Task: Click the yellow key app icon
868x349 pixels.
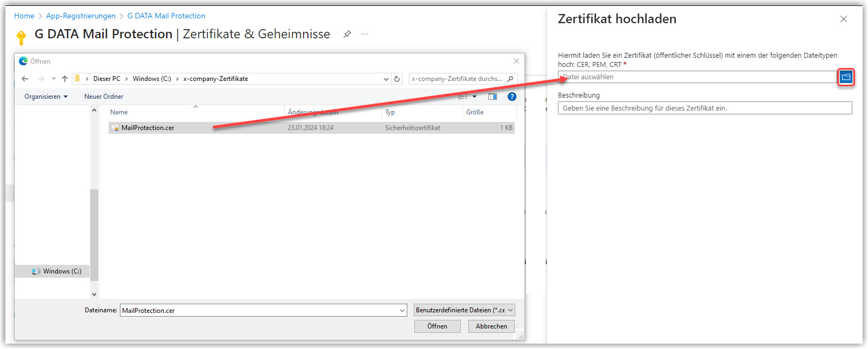Action: [x=21, y=38]
